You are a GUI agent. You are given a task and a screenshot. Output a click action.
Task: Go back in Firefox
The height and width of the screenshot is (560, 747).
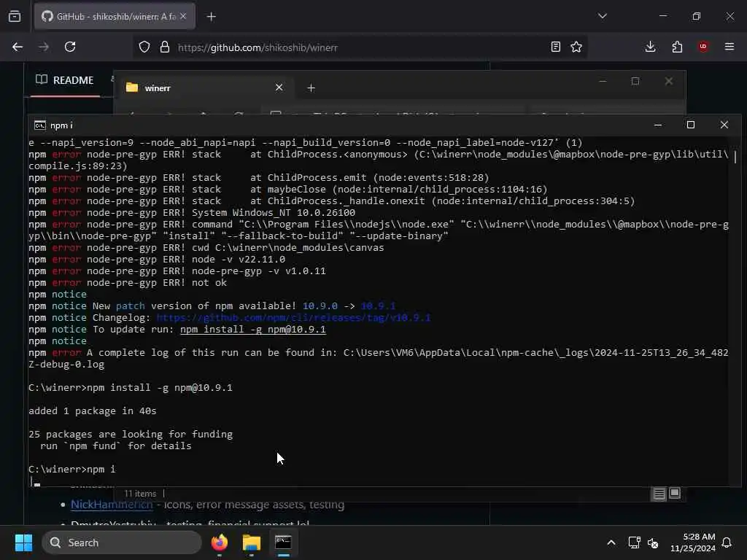[18, 47]
